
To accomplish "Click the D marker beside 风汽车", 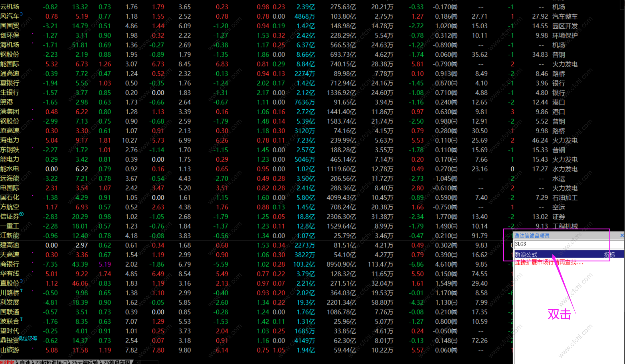I will (21, 14).
